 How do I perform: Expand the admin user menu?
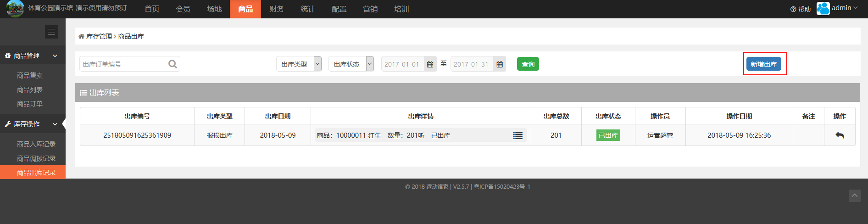point(845,8)
